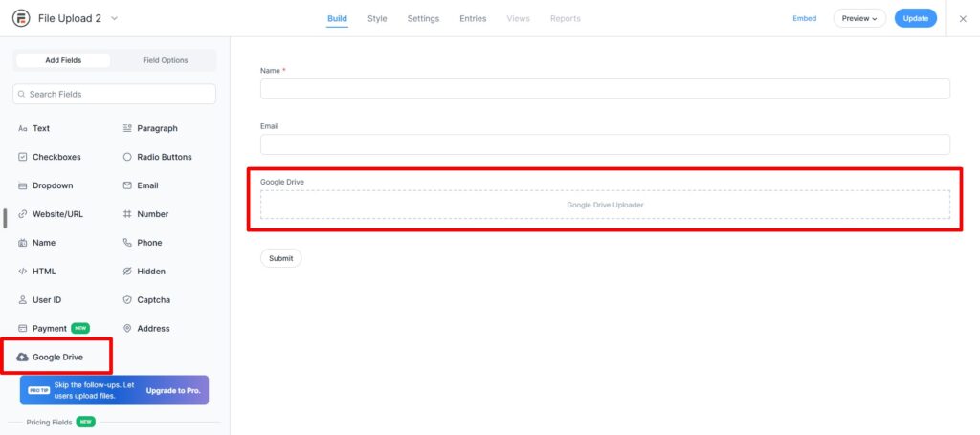980x435 pixels.
Task: Click the Google Drive field label
Action: [x=282, y=182]
